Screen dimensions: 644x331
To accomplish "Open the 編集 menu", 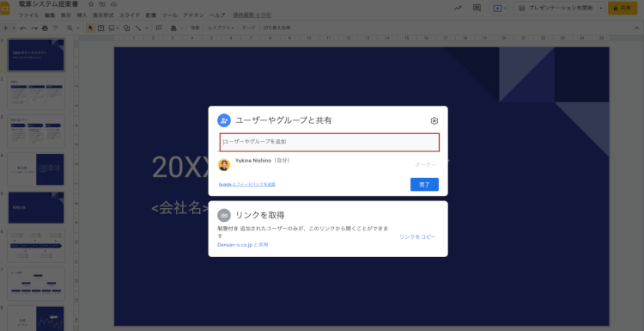I will 50,15.
